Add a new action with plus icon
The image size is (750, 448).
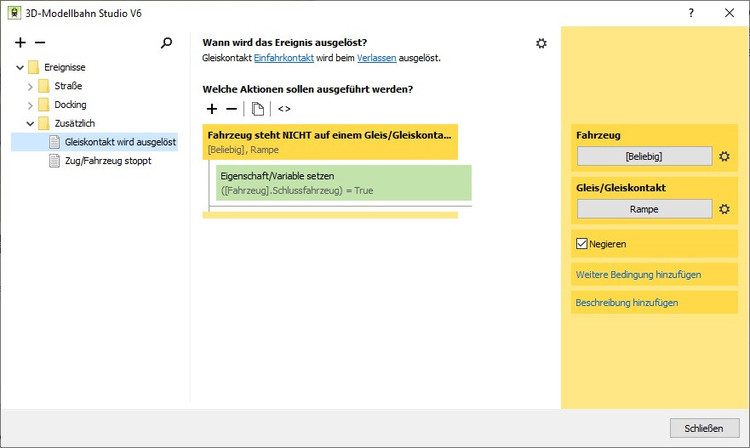pos(211,108)
